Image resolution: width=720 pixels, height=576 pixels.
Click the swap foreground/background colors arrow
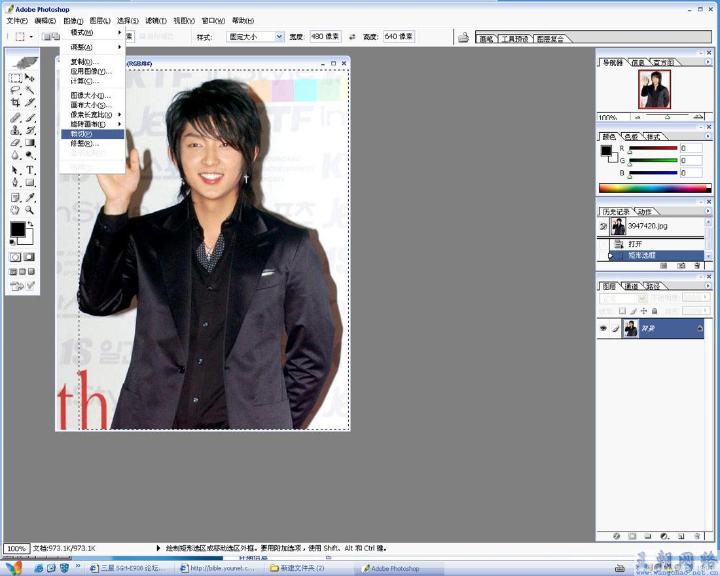[x=30, y=225]
